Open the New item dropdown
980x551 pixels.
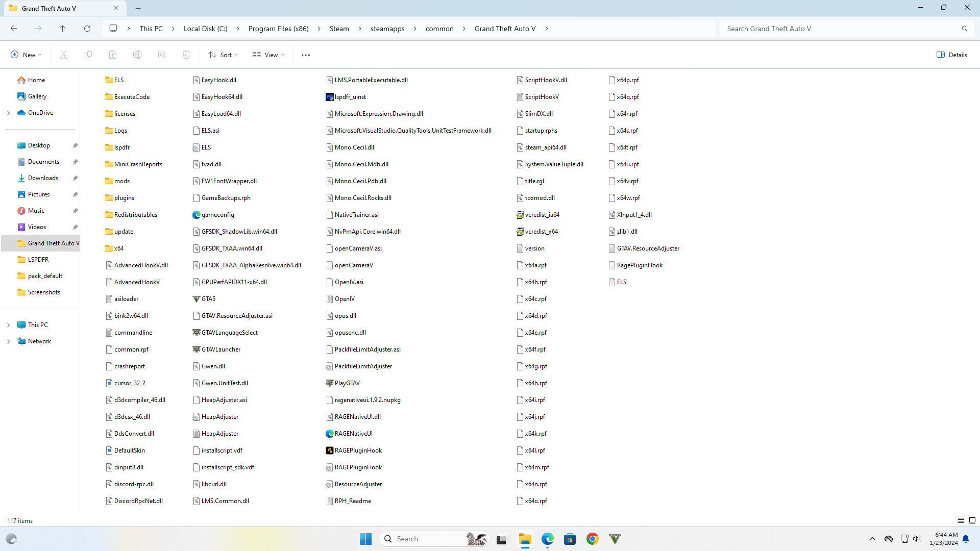pyautogui.click(x=26, y=55)
